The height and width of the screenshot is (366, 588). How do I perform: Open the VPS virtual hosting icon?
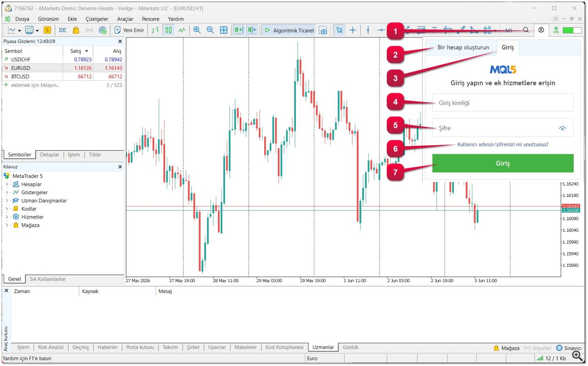click(103, 30)
